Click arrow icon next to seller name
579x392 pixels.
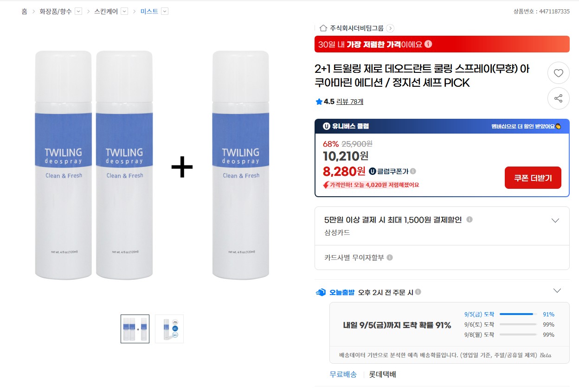pos(390,28)
